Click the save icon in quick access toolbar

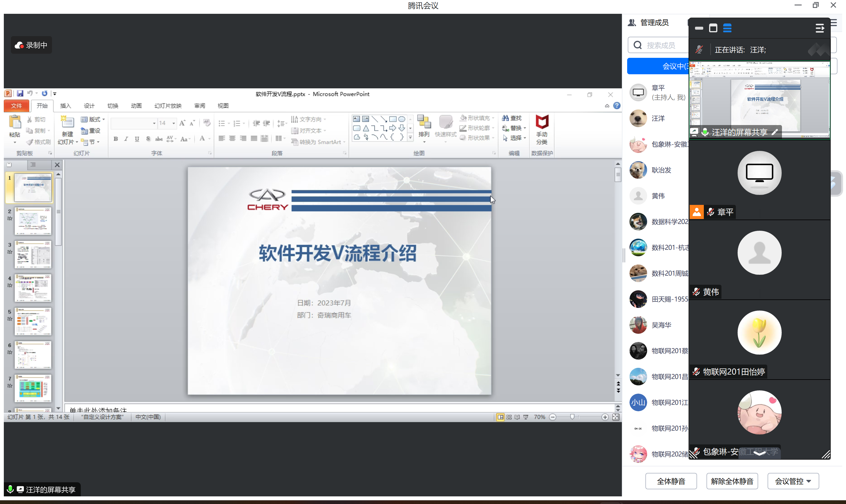20,93
